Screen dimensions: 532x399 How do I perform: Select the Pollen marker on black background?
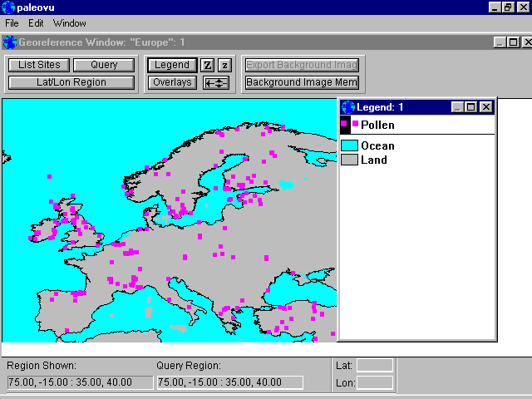pos(344,125)
